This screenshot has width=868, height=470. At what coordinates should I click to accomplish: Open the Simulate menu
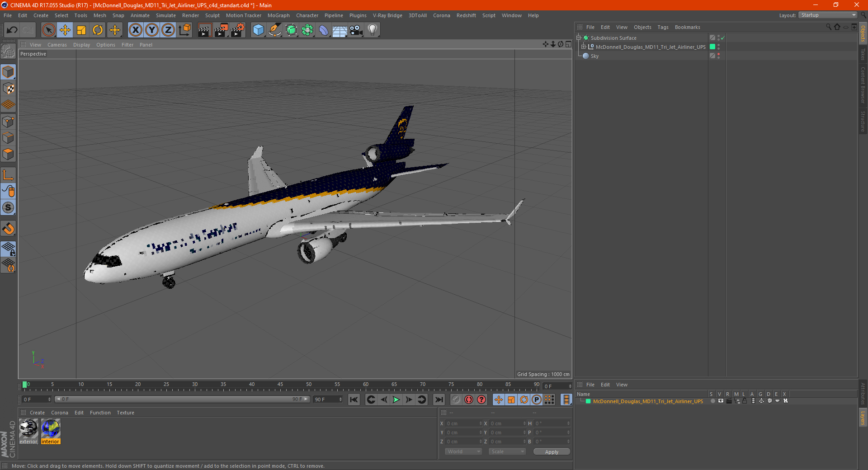tap(166, 15)
